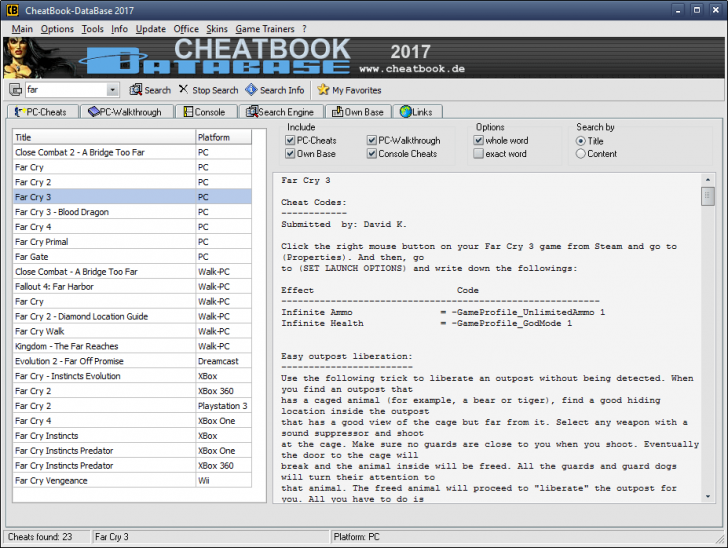Uncheck the whole word option

coord(479,140)
